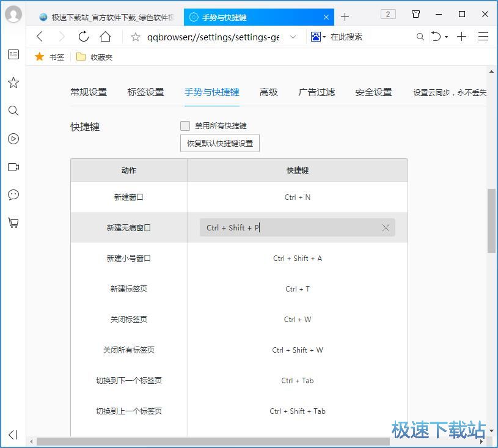This screenshot has height=448, width=498.
Task: Open 安全设置 settings tab
Action: point(373,92)
